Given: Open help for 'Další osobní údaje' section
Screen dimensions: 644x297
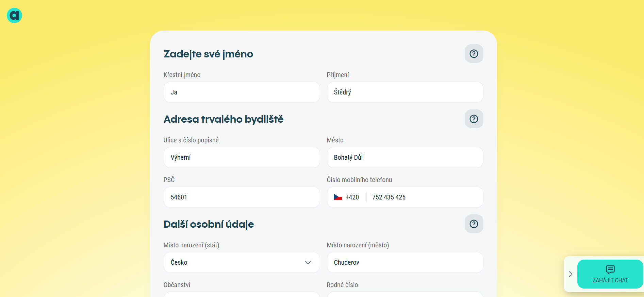Looking at the screenshot, I should point(474,224).
